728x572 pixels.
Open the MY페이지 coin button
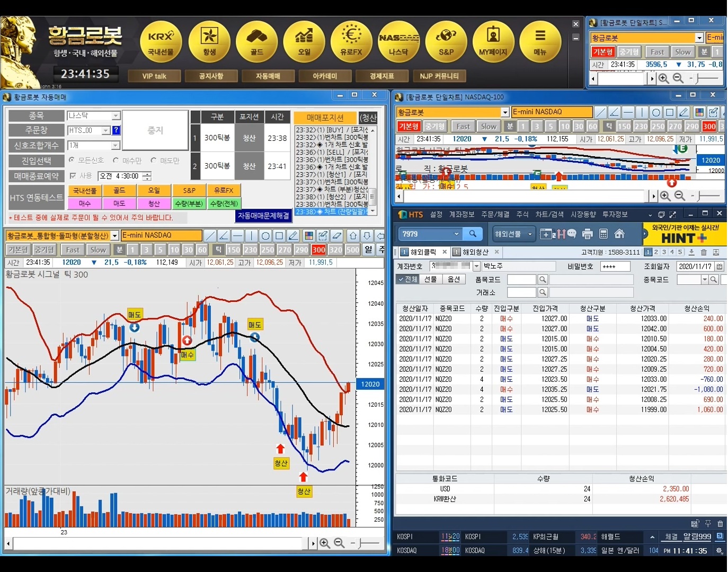coord(493,41)
